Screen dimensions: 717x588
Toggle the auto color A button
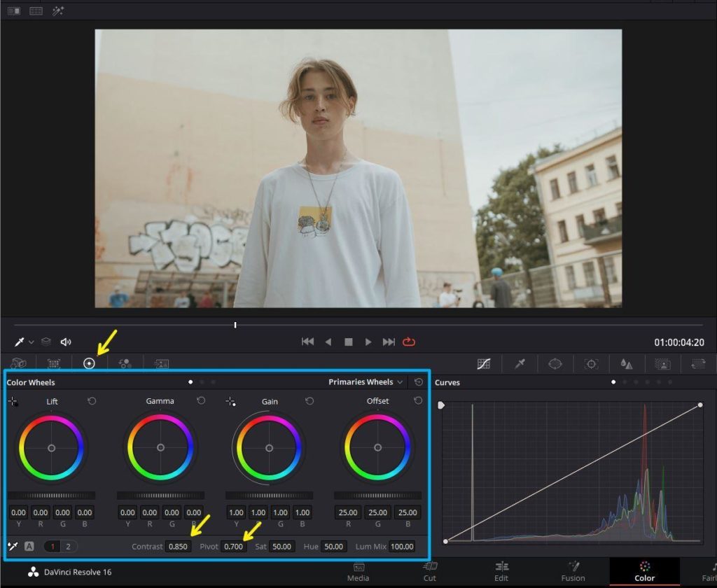tap(29, 546)
